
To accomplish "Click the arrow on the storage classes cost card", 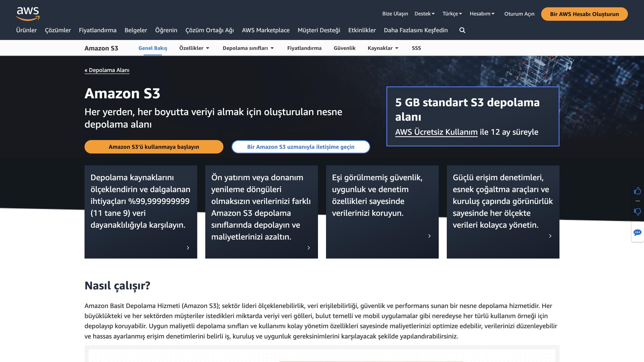I will click(309, 248).
